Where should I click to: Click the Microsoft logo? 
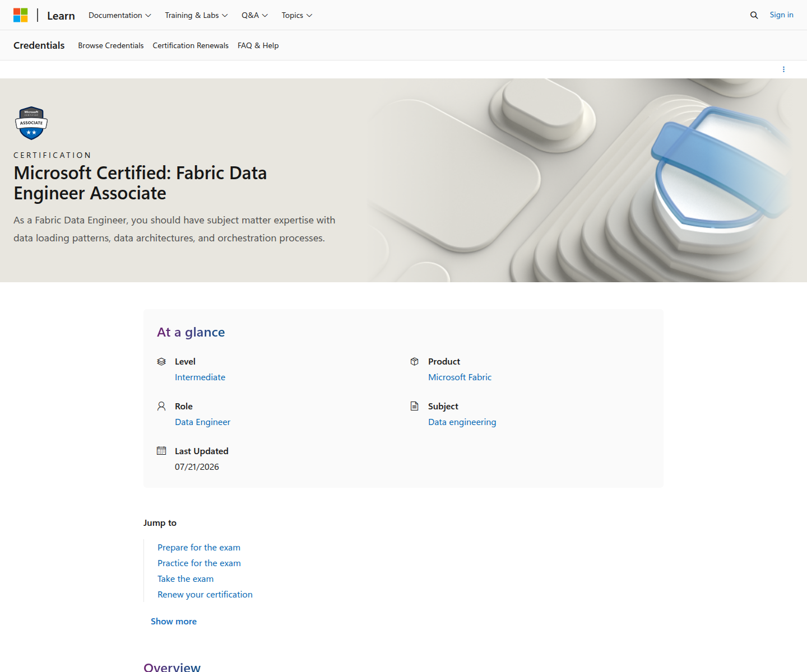click(x=21, y=15)
